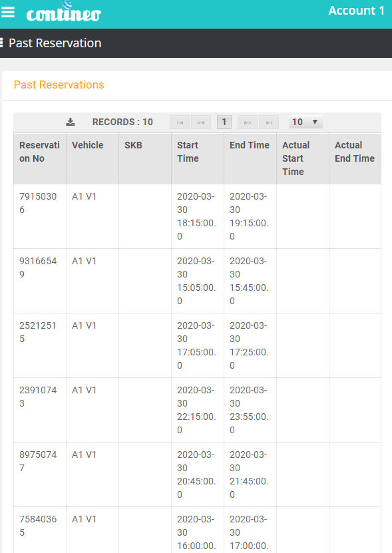Download records with the export icon

point(71,122)
